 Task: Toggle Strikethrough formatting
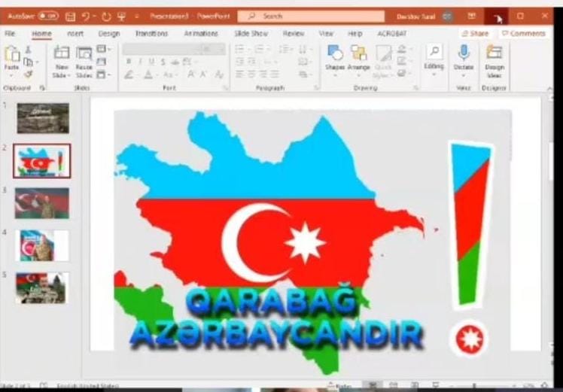tap(175, 62)
